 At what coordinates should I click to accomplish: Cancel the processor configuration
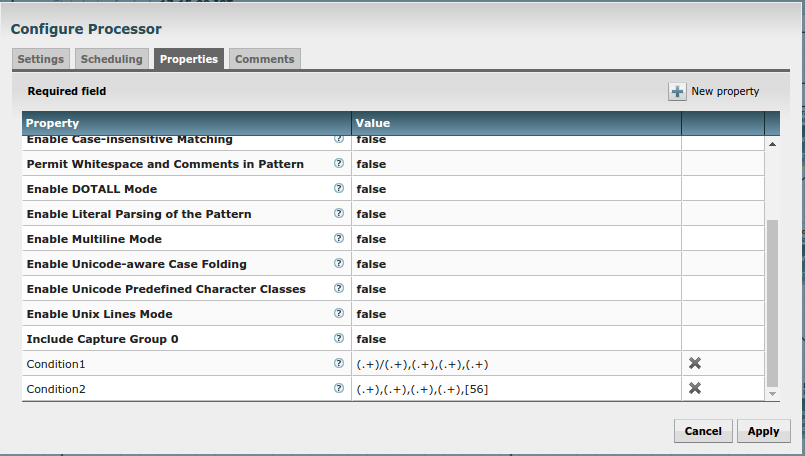tap(703, 431)
